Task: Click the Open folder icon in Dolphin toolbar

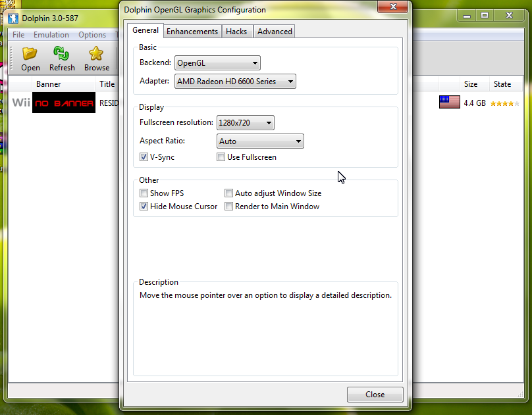Action: pyautogui.click(x=30, y=53)
